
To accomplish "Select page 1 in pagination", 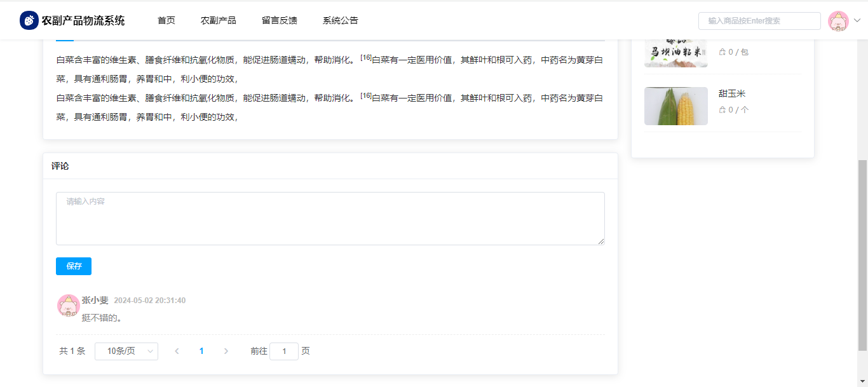I will point(201,351).
